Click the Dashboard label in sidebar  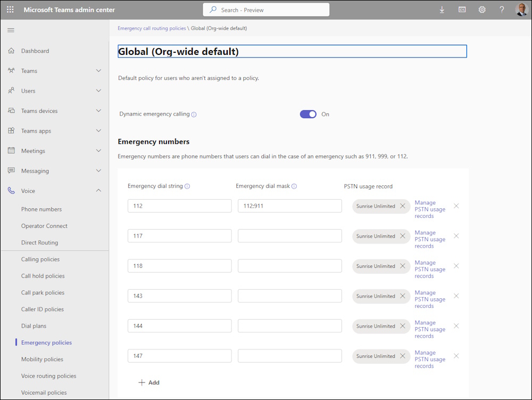35,51
